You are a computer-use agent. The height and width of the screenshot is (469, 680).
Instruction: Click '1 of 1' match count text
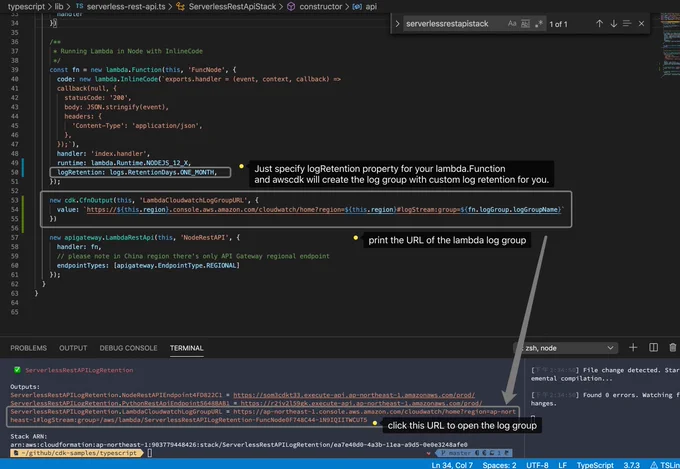[x=558, y=24]
